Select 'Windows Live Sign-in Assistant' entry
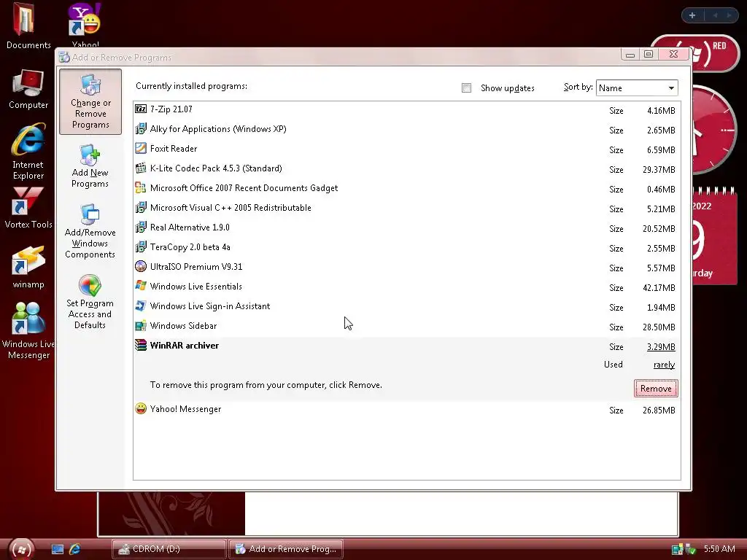This screenshot has width=747, height=560. 406,306
